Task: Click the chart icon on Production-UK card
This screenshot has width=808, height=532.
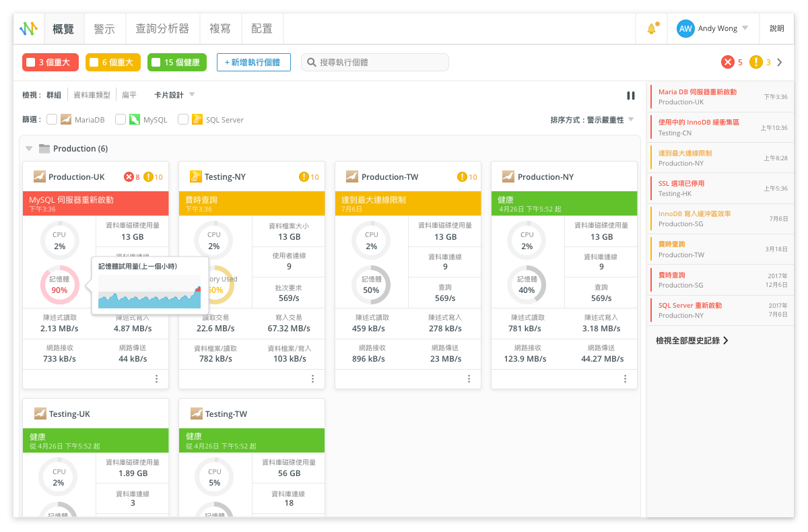Action: (40, 176)
